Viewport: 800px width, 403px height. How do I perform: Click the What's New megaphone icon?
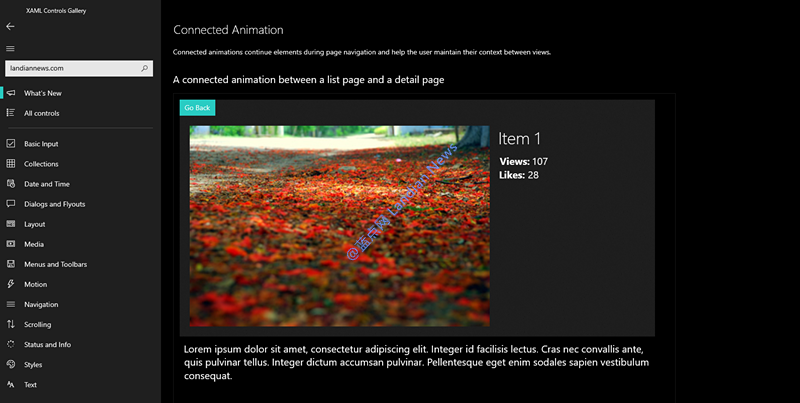click(11, 93)
